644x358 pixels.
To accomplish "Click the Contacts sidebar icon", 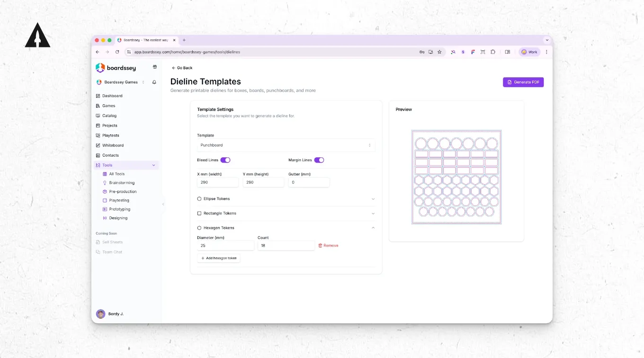I will (x=98, y=156).
